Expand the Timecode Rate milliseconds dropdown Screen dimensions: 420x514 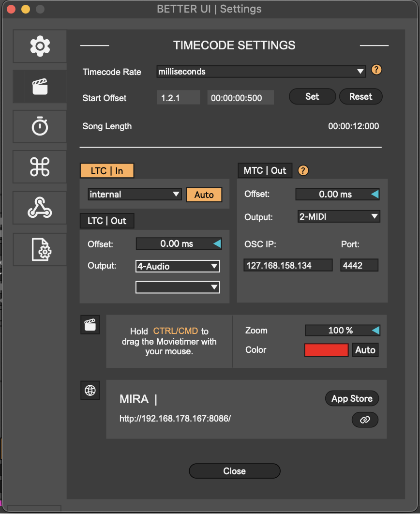pyautogui.click(x=261, y=72)
